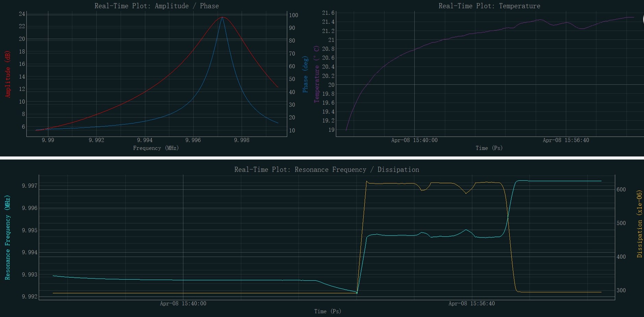Screen dimensions: 644x317
Task: Click the peak of the red amplitude curve
Action: point(223,17)
